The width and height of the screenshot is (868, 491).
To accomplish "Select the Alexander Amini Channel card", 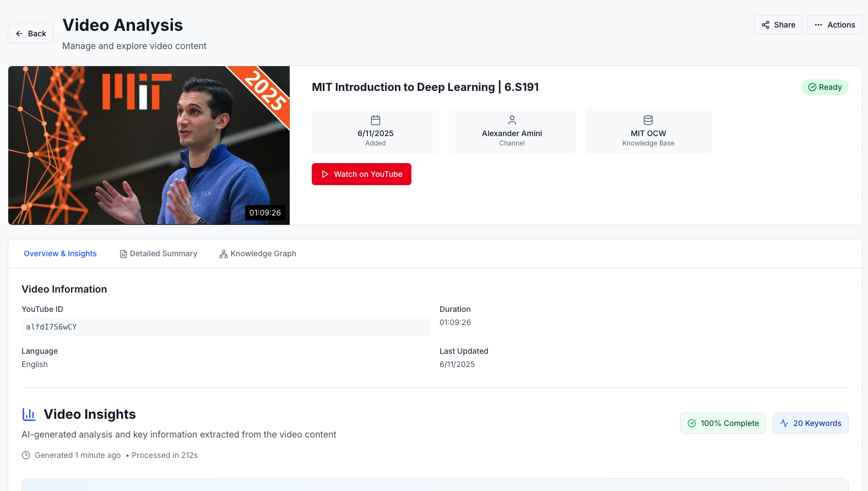I will pos(512,131).
